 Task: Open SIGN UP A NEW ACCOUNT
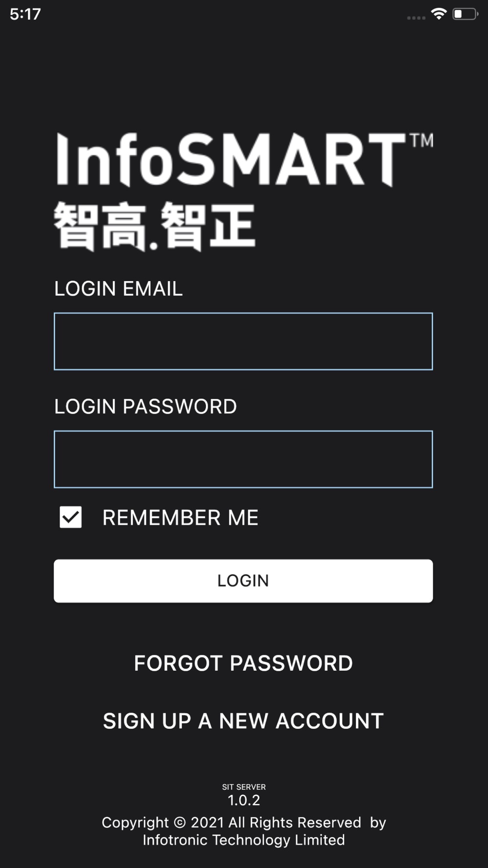[x=244, y=721]
